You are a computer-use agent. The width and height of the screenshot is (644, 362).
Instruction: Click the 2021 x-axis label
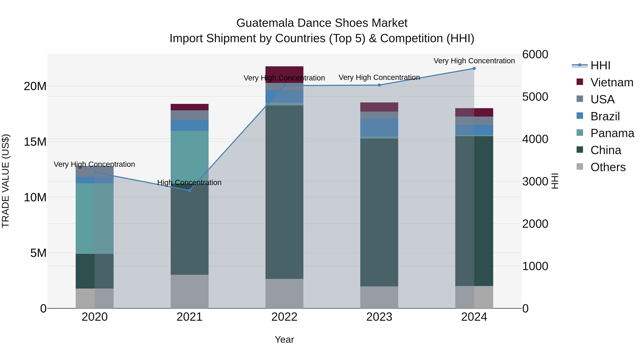[x=189, y=317]
